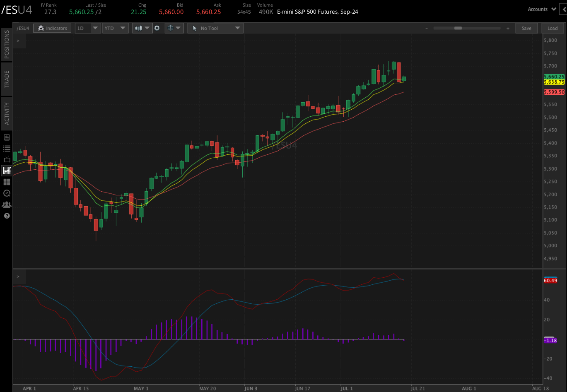Open the trader TV sidebar icon
Viewport: 567px width, 392px height.
tap(6, 159)
